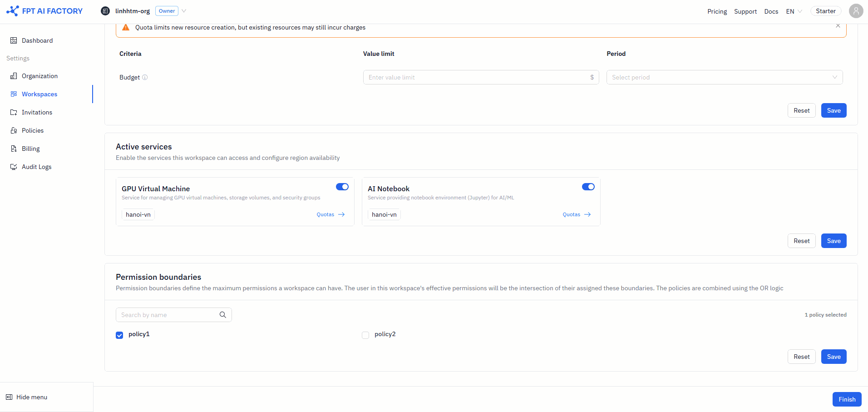Click the 'linhhtm-org' organization name

click(x=133, y=11)
